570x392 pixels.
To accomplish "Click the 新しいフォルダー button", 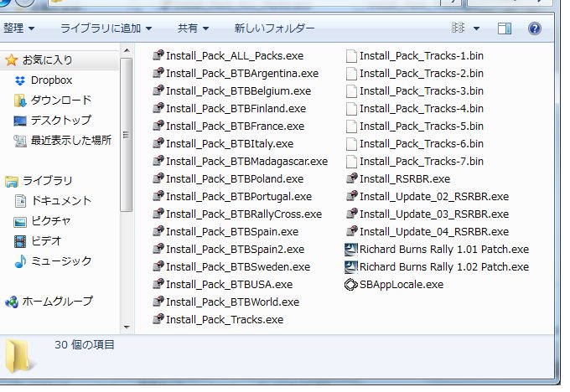I will pos(274,28).
